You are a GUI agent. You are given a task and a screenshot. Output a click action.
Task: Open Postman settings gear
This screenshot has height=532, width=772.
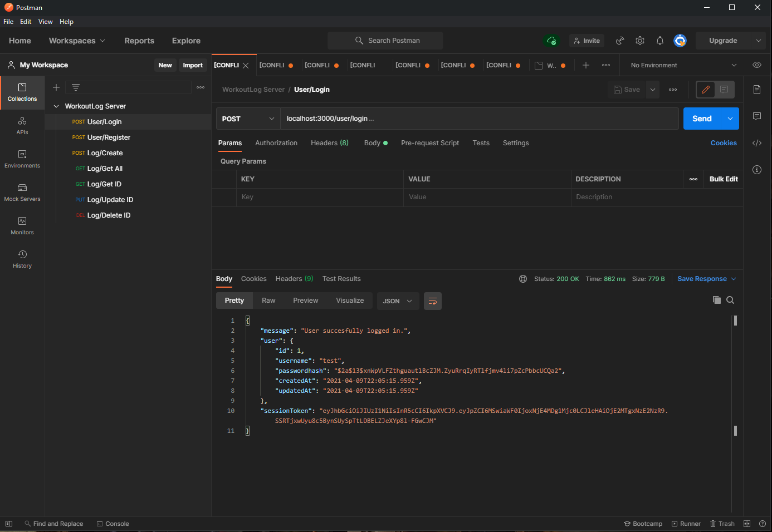click(x=640, y=41)
